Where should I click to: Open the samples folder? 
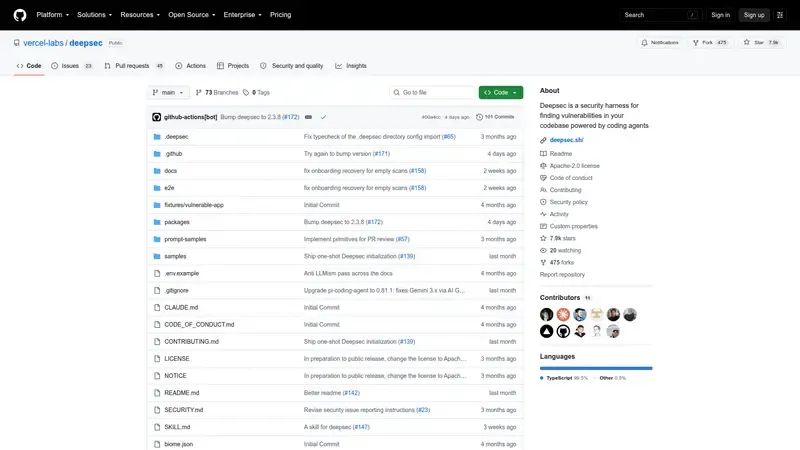[175, 256]
